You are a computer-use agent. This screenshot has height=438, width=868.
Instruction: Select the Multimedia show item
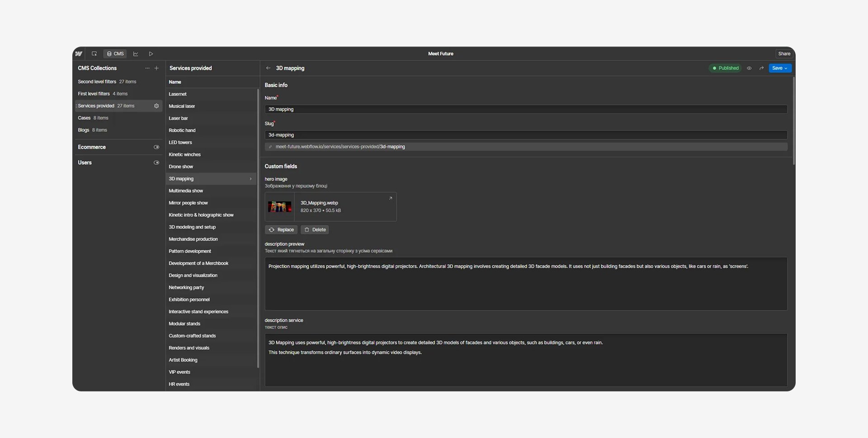(x=211, y=191)
